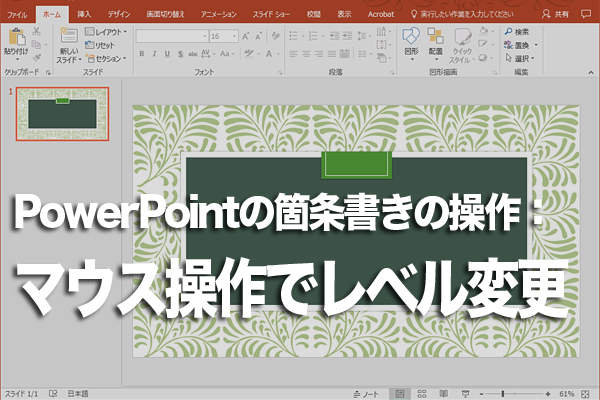Click the bullets list icon
This screenshot has height=400, width=600.
point(293,36)
